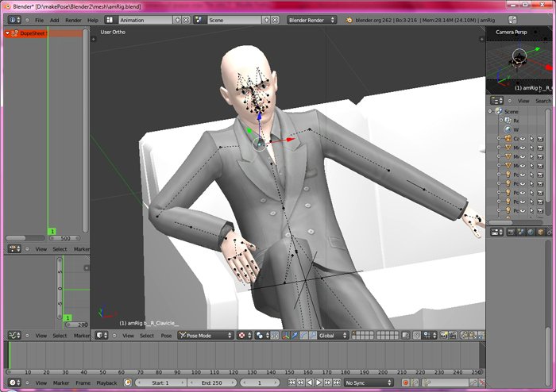This screenshot has width=556, height=392.
Task: Click the Start frame field
Action: (157, 382)
